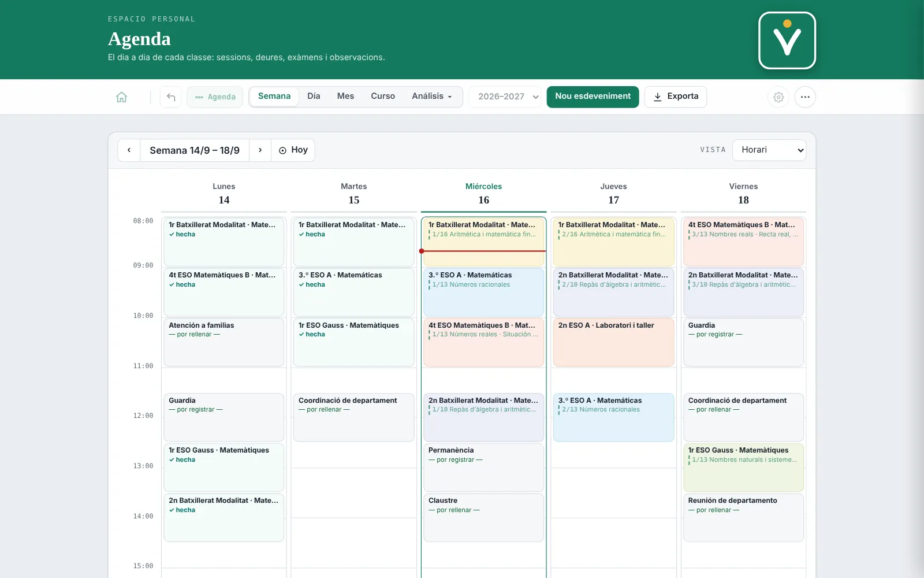Open the Vista Horari dropdown
Viewport: 924px width, 578px height.
click(x=769, y=150)
